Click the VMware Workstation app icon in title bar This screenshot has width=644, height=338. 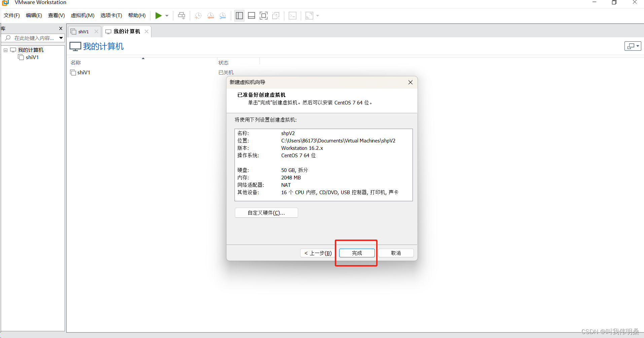coord(5,2)
